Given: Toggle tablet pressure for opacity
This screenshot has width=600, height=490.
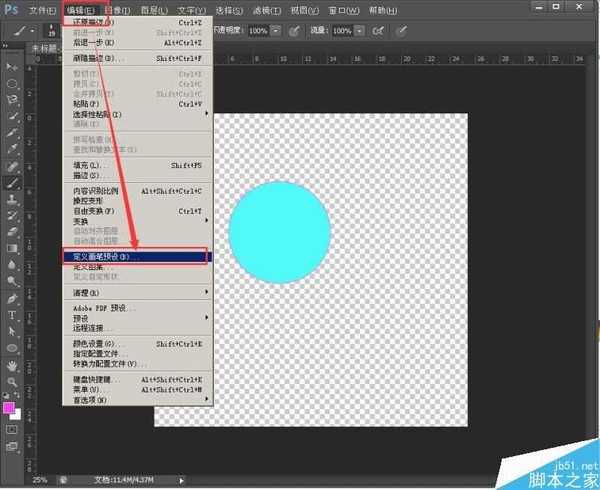Looking at the screenshot, I should click(x=294, y=31).
